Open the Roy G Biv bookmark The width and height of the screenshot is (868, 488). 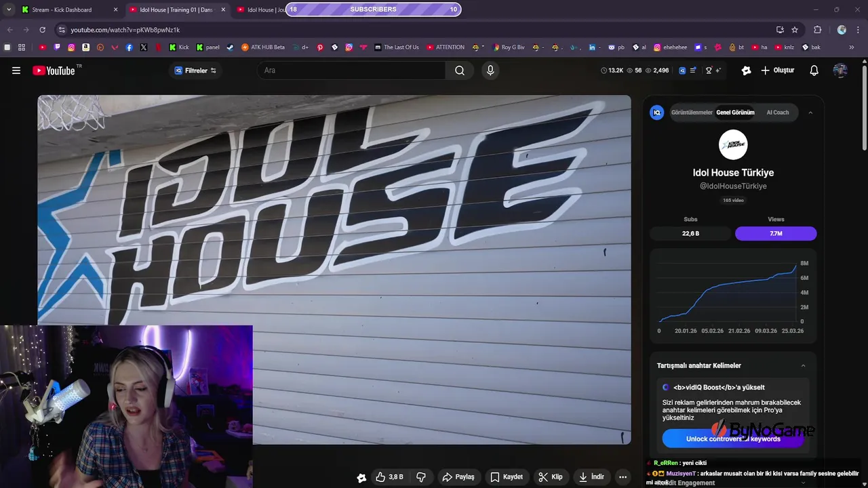pos(508,47)
